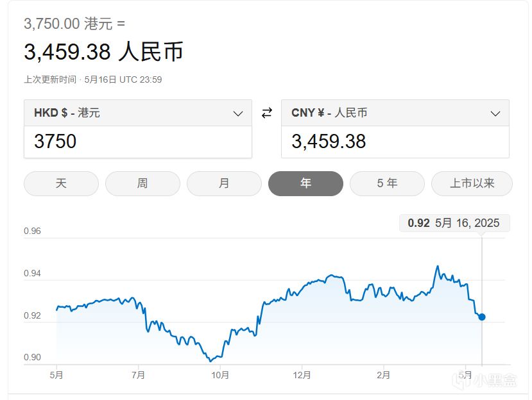
Task: Click the 小黑盒 watermark logo
Action: (x=485, y=380)
